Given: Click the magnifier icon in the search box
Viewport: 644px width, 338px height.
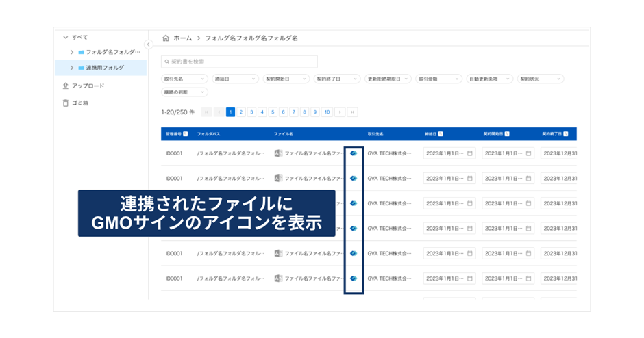Looking at the screenshot, I should click(166, 62).
